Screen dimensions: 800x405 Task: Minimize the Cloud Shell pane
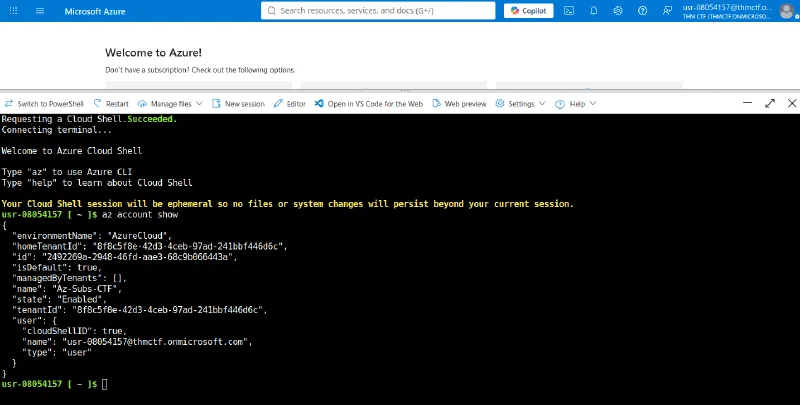coord(747,103)
